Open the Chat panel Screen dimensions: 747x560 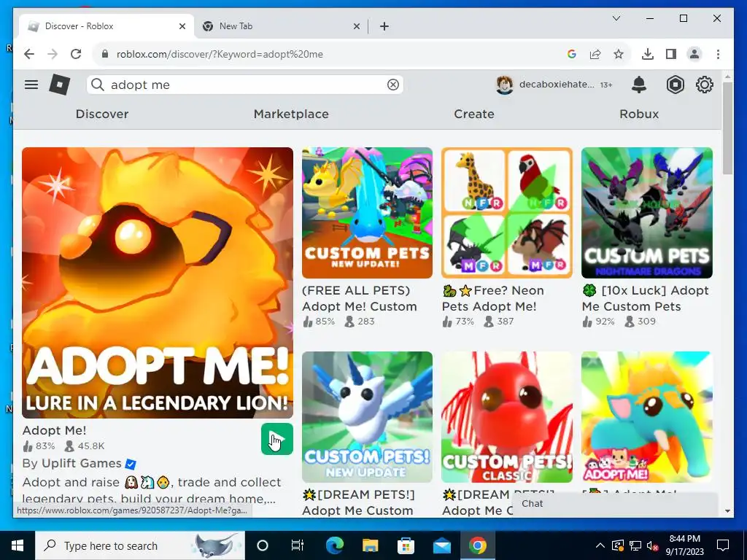[x=615, y=504]
